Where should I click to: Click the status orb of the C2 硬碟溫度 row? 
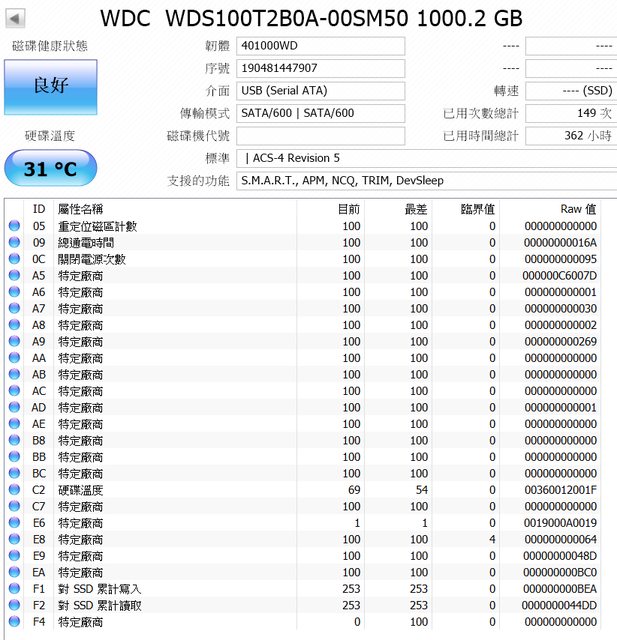pyautogui.click(x=14, y=490)
